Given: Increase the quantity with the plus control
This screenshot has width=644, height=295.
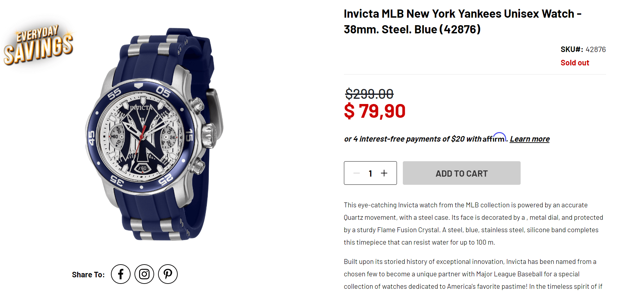Looking at the screenshot, I should pyautogui.click(x=384, y=173).
